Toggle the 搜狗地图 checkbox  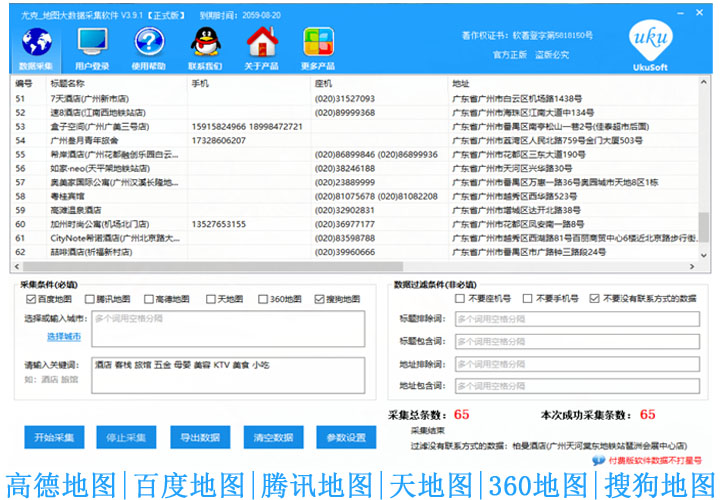(x=319, y=299)
